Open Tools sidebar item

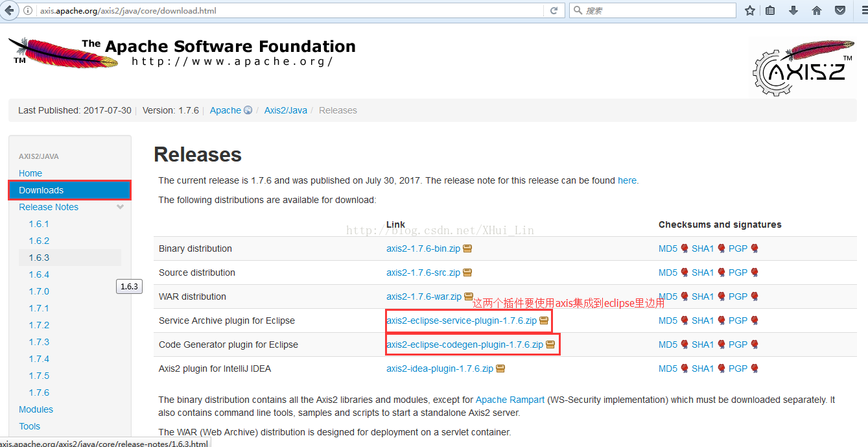pyautogui.click(x=29, y=426)
